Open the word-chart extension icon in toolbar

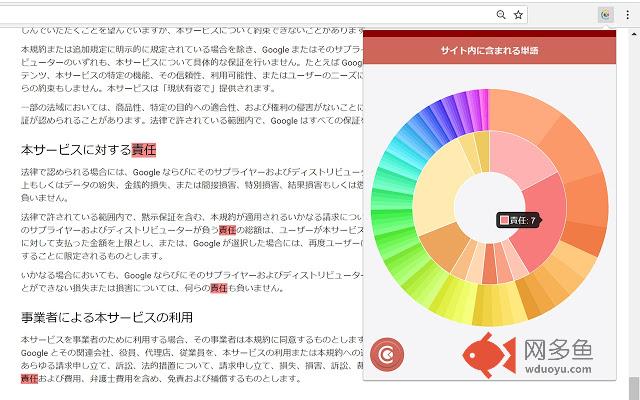606,15
